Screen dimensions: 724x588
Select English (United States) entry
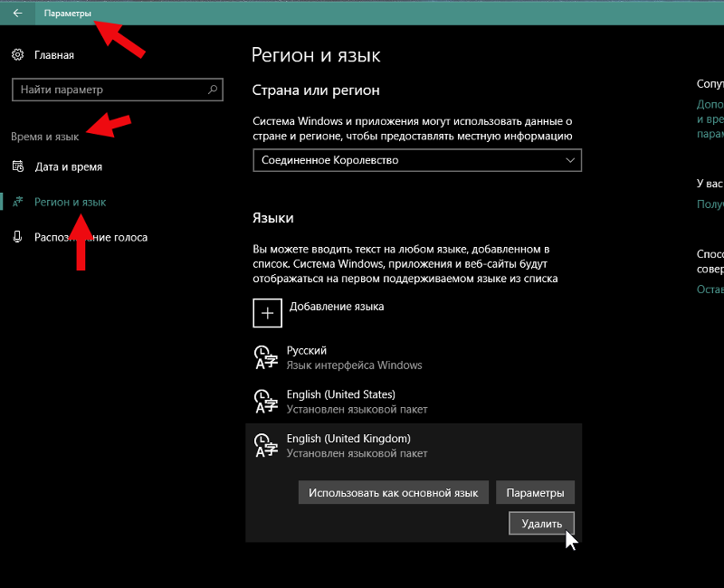[x=414, y=402]
